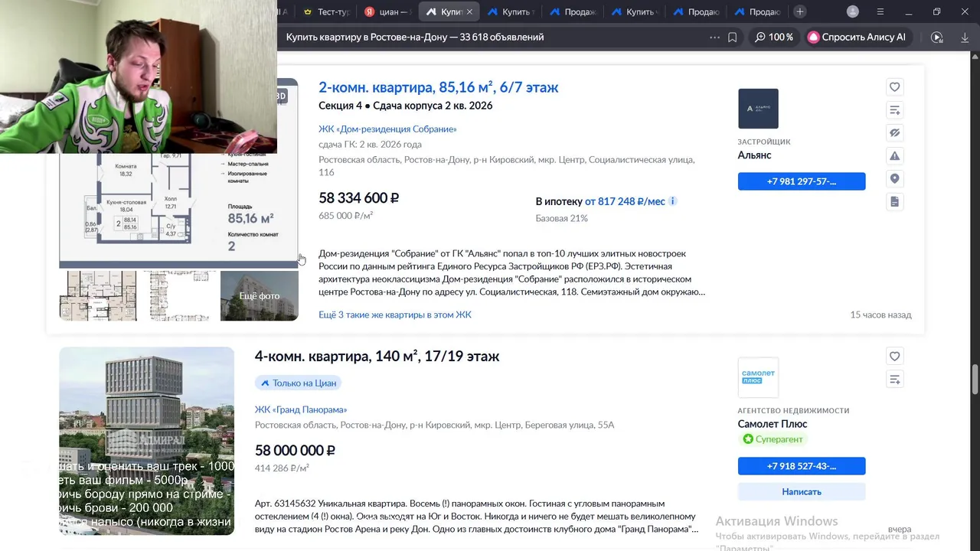
Task: Click the page title in the address bar
Action: tap(415, 37)
